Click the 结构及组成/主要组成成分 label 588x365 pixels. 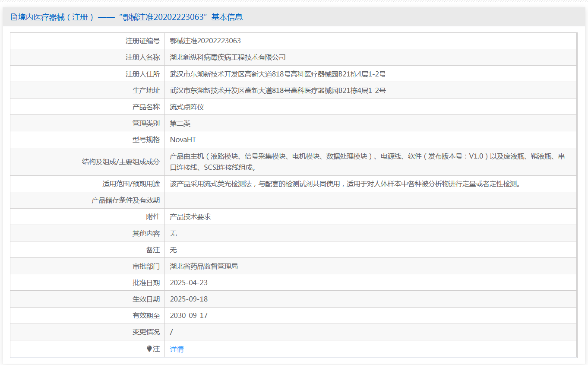(x=121, y=162)
